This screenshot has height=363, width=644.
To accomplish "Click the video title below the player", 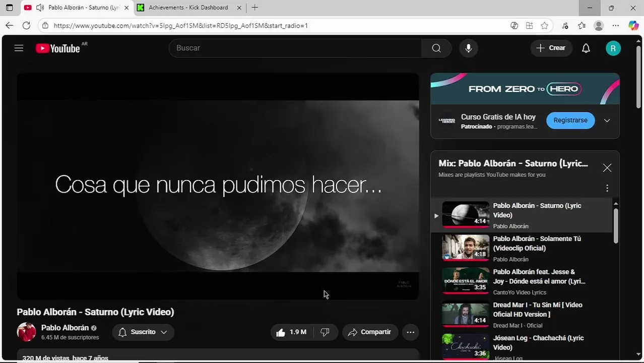I will (x=95, y=312).
